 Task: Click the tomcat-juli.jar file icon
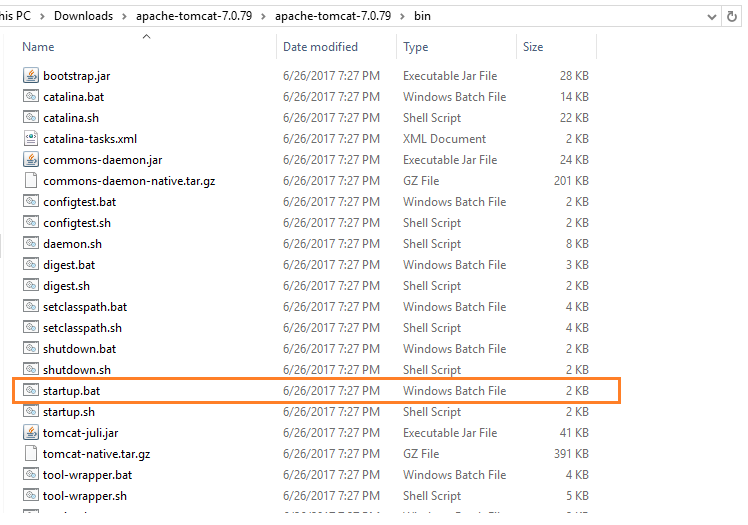pos(31,432)
